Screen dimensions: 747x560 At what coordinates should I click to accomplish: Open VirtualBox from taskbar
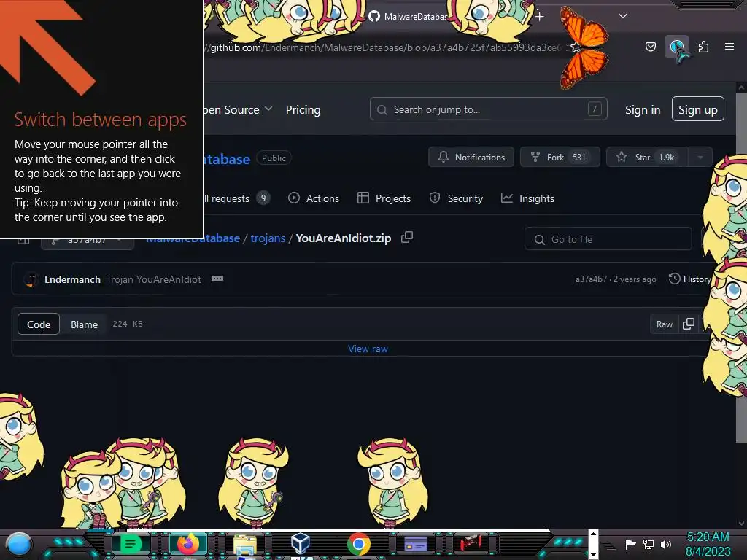pos(301,544)
